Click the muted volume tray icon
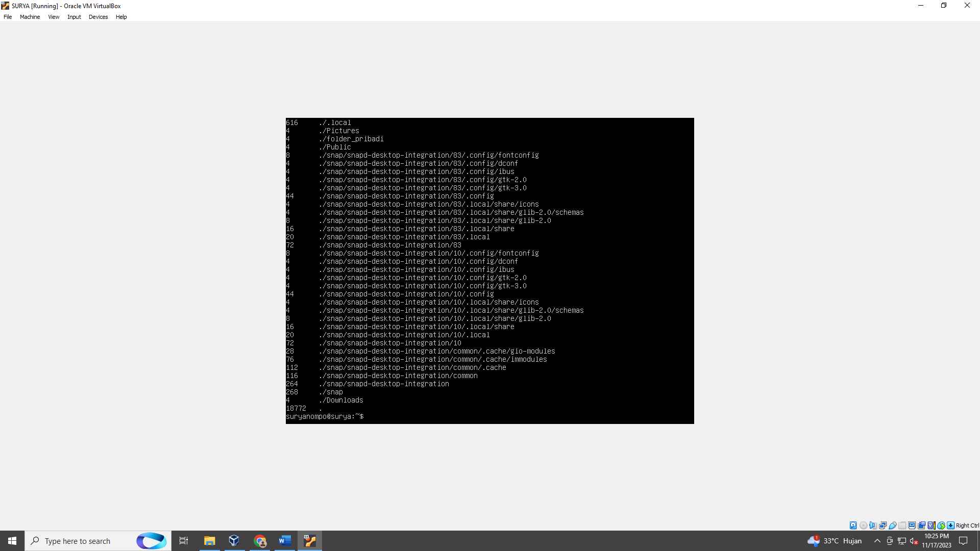Screen dimensions: 980x551 (914, 541)
